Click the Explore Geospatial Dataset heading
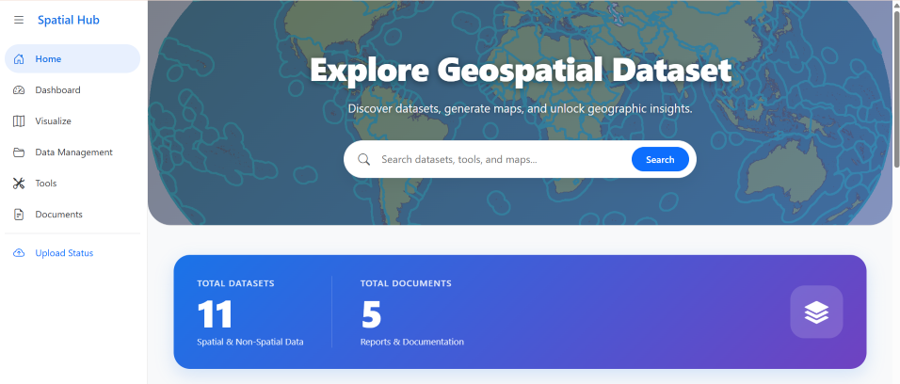The image size is (900, 384). (521, 71)
